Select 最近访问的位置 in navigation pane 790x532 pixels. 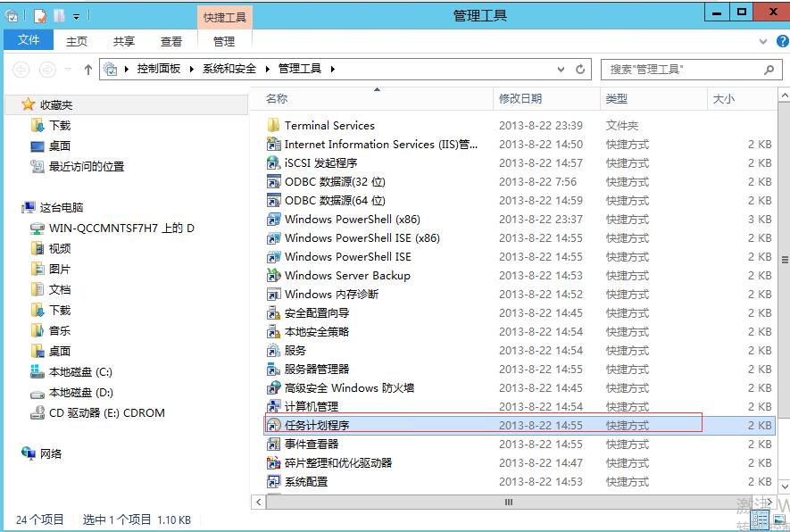[x=87, y=166]
